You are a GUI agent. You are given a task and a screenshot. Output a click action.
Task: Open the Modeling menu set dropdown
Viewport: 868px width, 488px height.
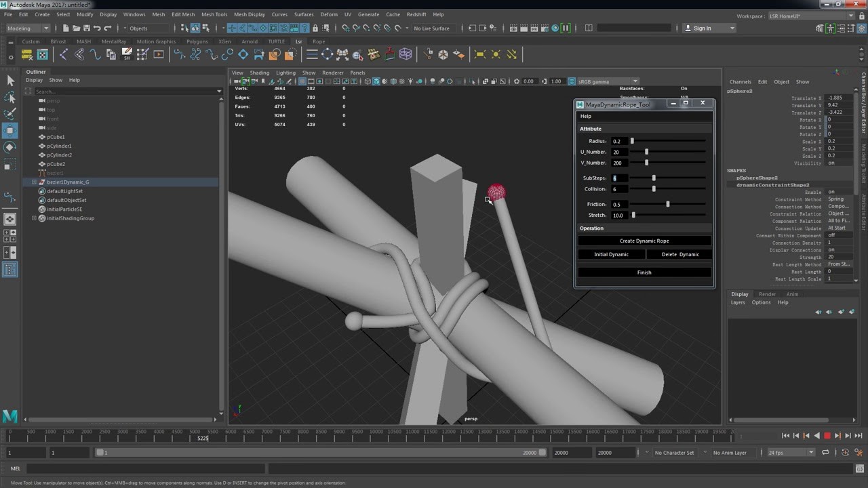click(27, 28)
